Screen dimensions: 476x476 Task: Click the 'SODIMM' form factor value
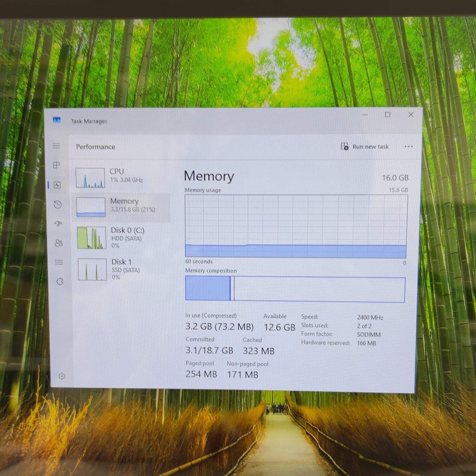(369, 335)
